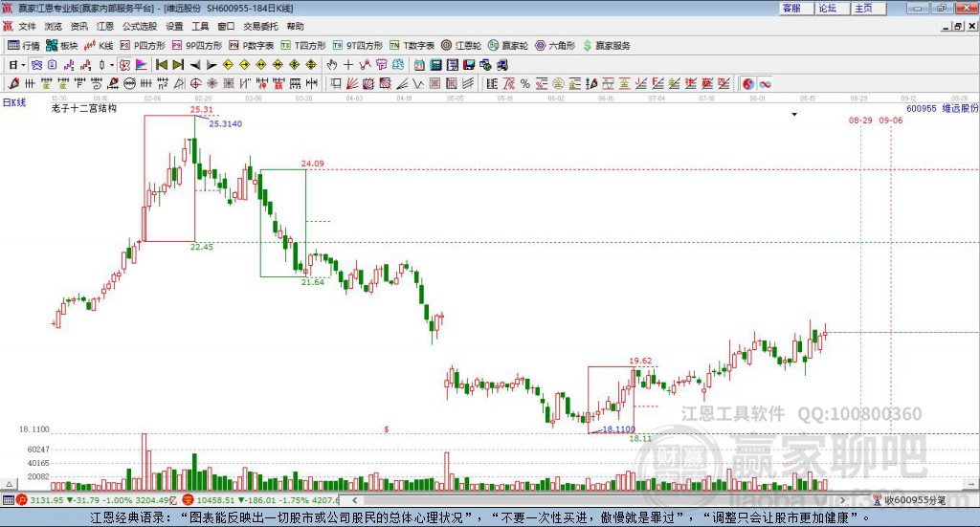Image resolution: width=980 pixels, height=527 pixels.
Task: Select the red target circle tool
Action: (195, 83)
